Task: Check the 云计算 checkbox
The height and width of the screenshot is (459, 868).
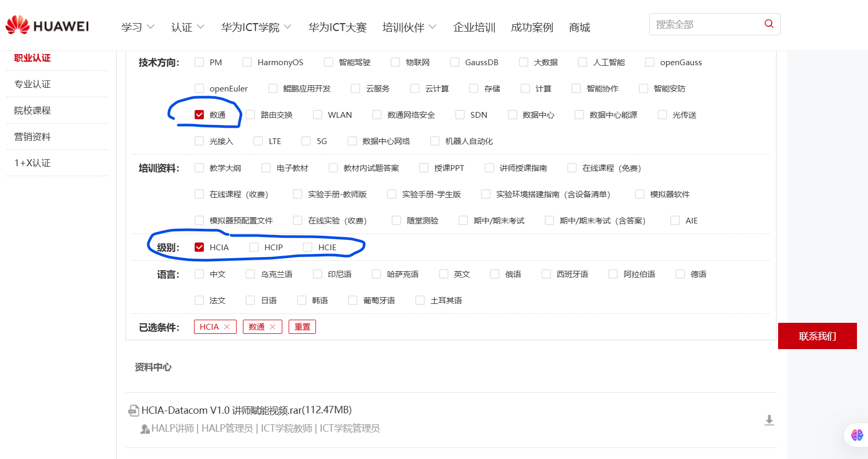Action: (x=415, y=88)
